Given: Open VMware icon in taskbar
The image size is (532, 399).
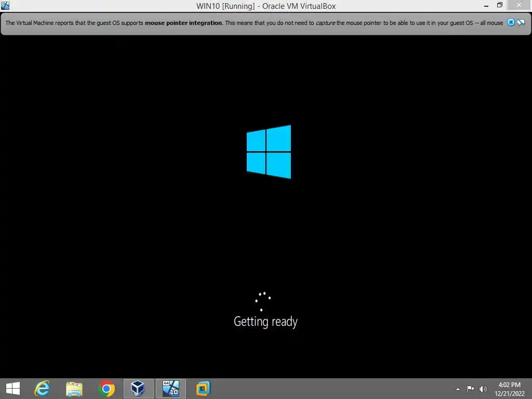Looking at the screenshot, I should tap(203, 389).
